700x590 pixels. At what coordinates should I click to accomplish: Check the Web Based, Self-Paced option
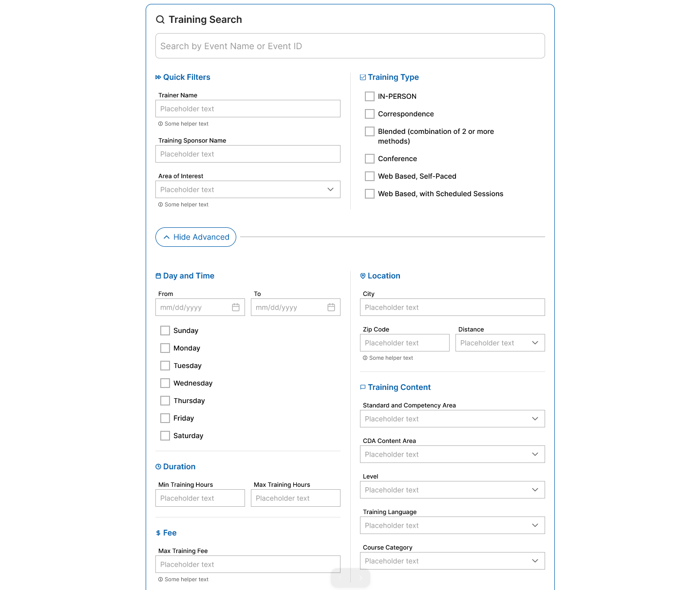pyautogui.click(x=369, y=176)
